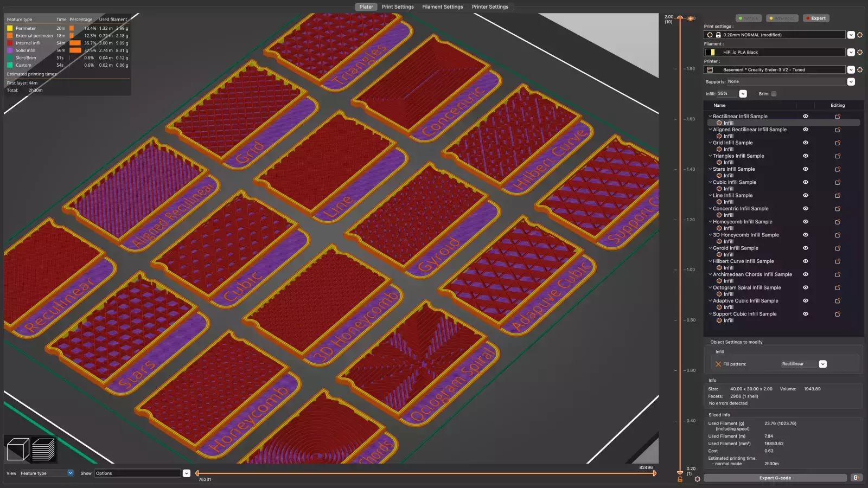Click the filament settings gear icon
The height and width of the screenshot is (488, 868).
(x=860, y=52)
